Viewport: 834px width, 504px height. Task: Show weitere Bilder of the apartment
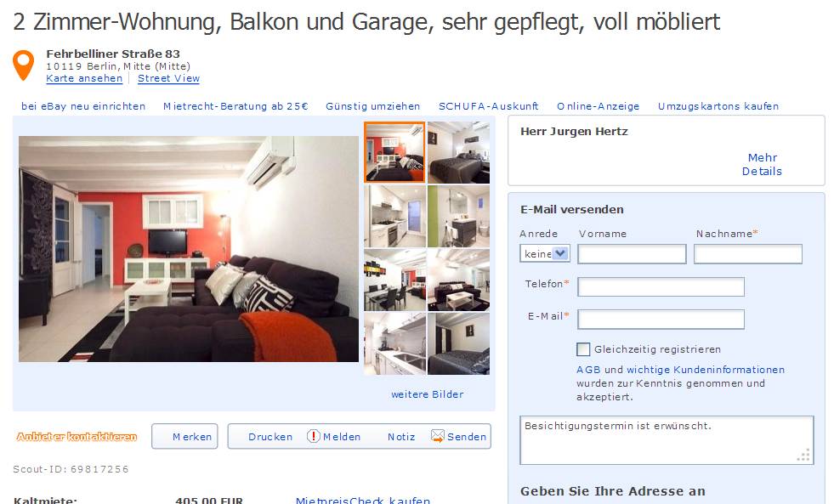coord(427,394)
